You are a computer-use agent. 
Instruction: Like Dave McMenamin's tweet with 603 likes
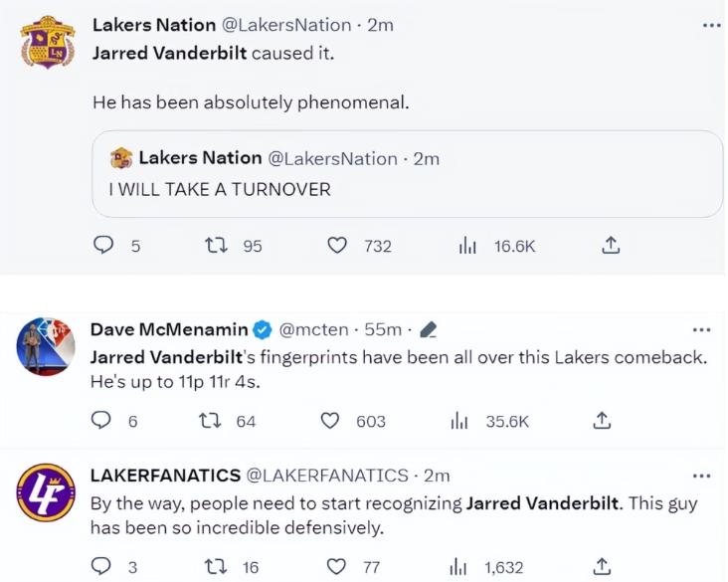coord(330,422)
